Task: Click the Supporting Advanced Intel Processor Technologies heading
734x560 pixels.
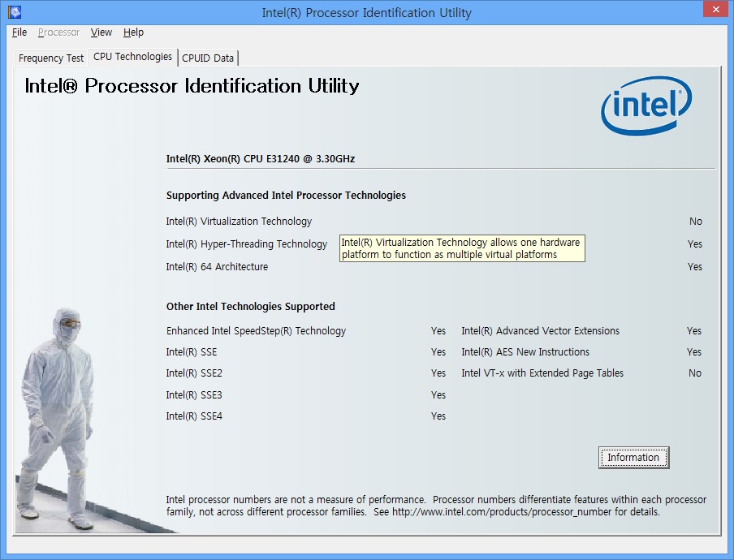Action: 286,195
